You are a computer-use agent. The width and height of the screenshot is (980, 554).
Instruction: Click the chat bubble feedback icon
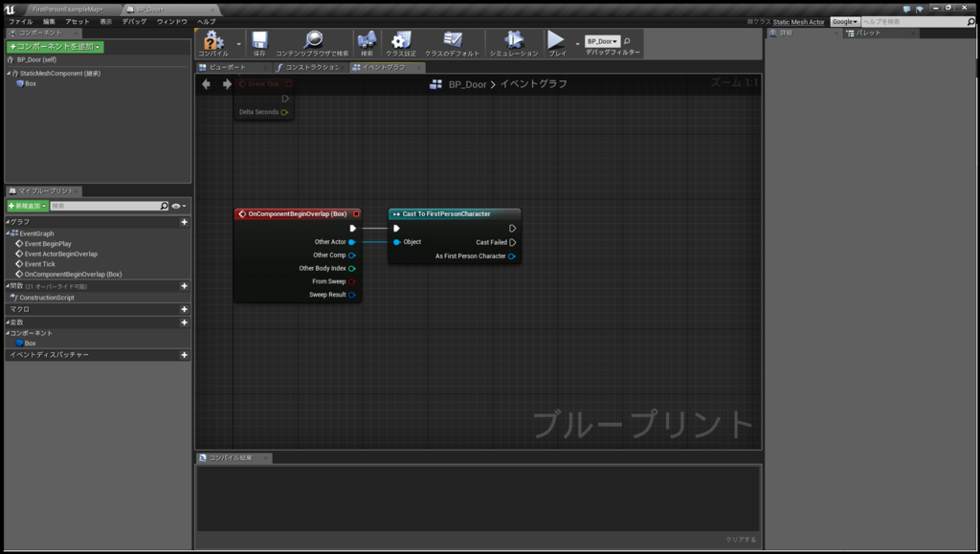pos(907,10)
